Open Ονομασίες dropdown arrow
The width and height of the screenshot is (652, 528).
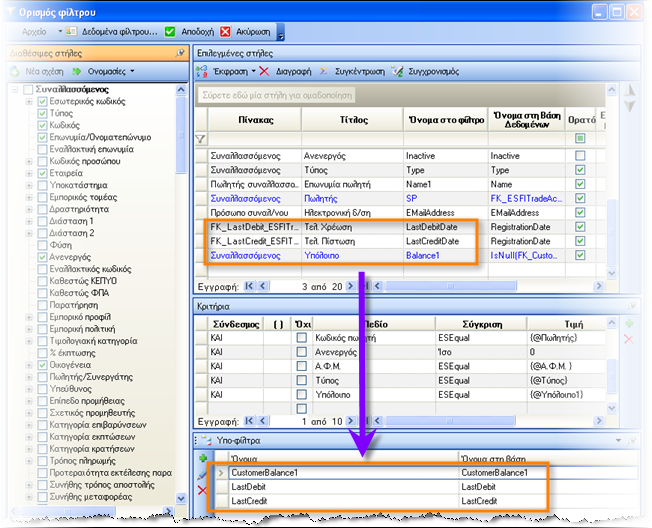pyautogui.click(x=132, y=71)
